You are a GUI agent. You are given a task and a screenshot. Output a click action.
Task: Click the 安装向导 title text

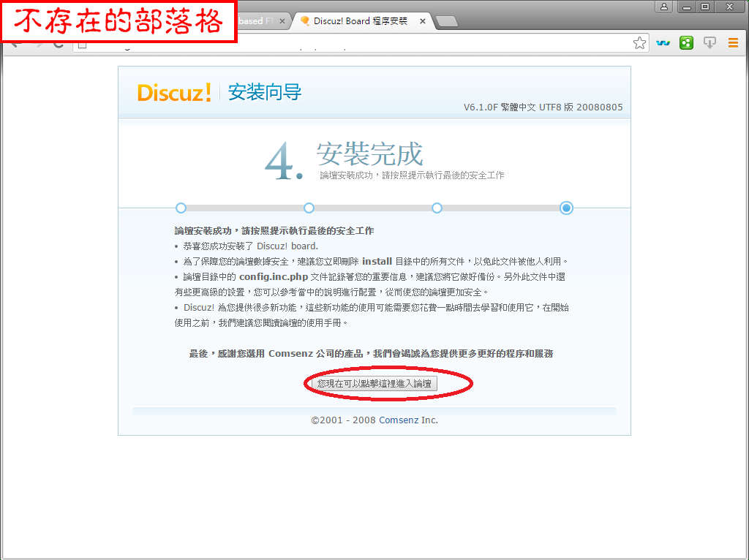[x=265, y=92]
